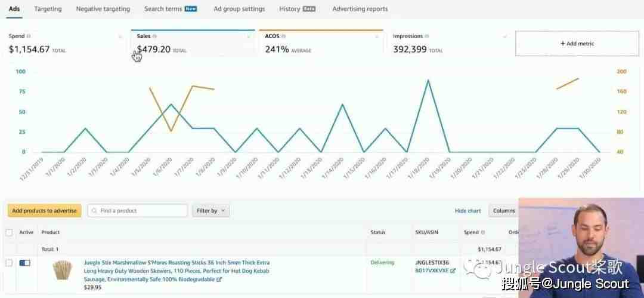The height and width of the screenshot is (298, 644).
Task: Focus the Find a product search field
Action: [137, 211]
